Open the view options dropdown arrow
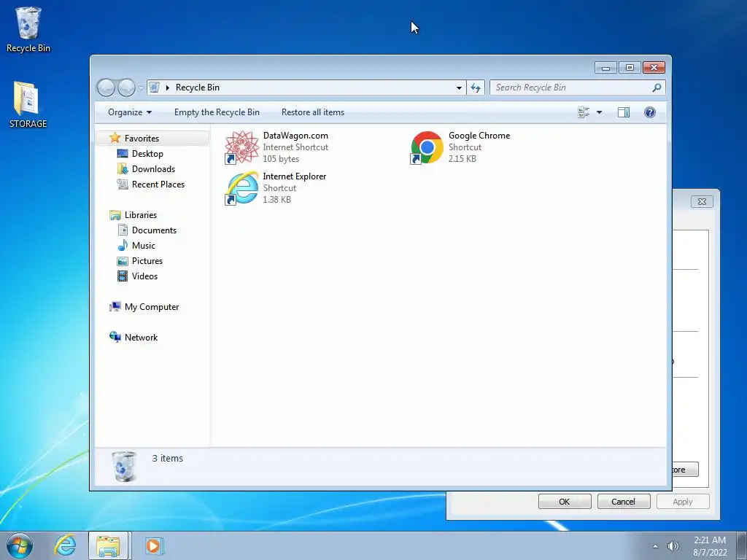Viewport: 747px width, 560px height. tap(599, 112)
